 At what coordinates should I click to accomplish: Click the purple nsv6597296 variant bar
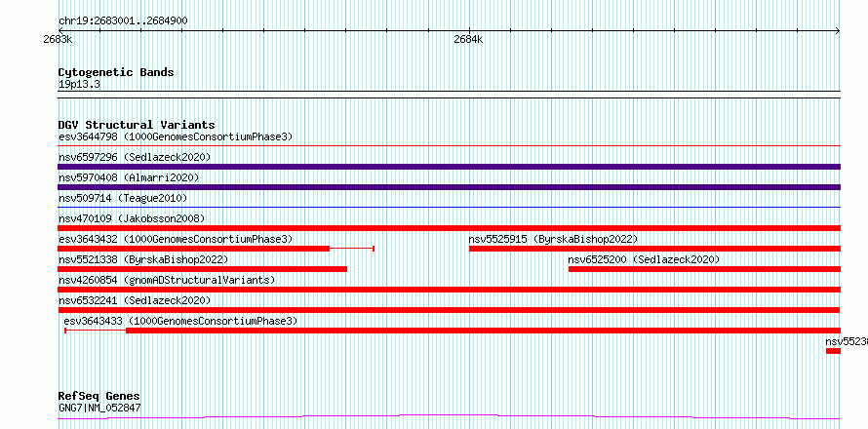pyautogui.click(x=449, y=167)
